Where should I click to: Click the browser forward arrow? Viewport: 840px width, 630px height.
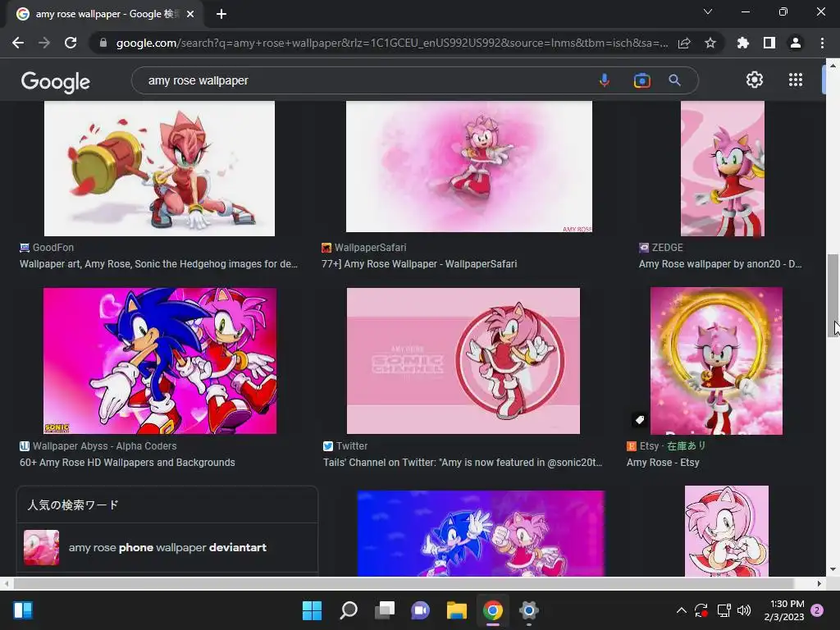pos(44,43)
